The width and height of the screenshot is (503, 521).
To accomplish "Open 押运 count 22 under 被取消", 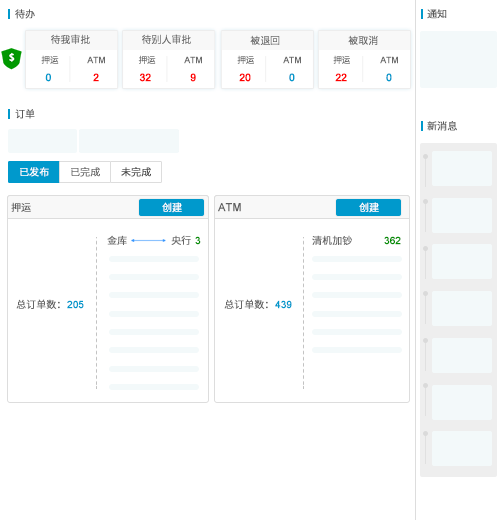I will pos(341,78).
